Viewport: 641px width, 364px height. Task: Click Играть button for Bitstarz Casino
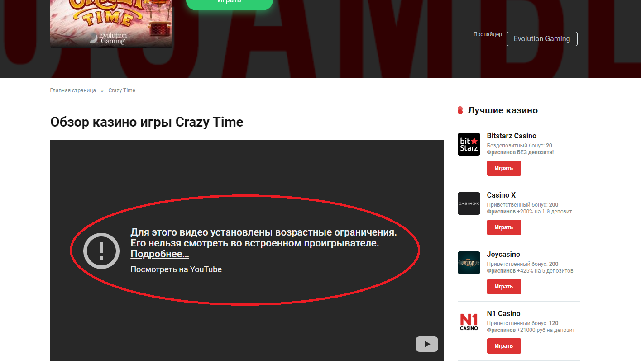point(504,168)
